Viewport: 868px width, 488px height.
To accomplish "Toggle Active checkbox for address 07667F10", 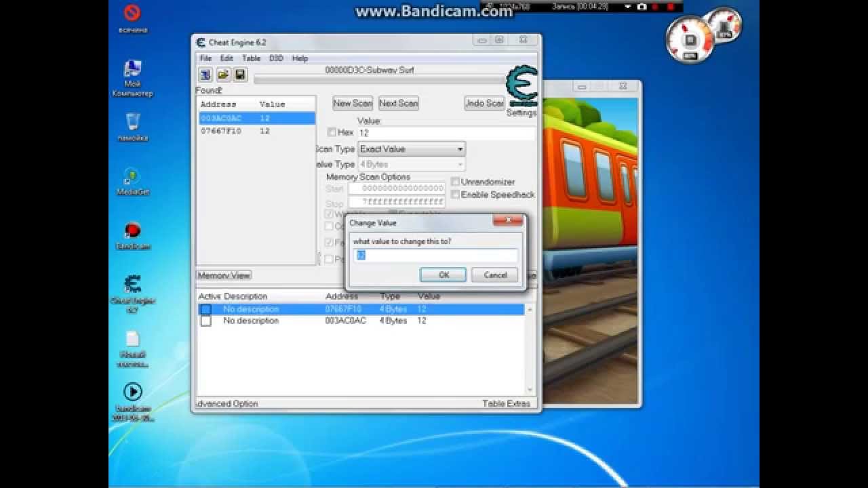I will [x=205, y=309].
